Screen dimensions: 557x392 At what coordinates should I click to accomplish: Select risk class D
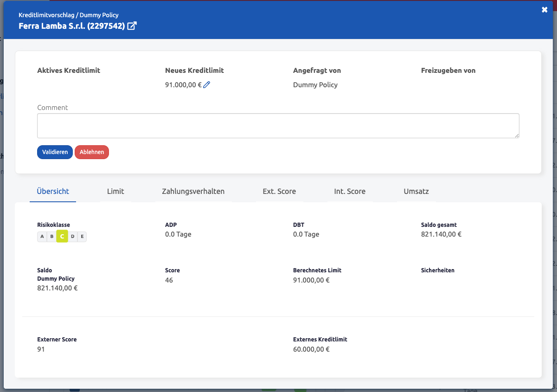[x=72, y=237]
